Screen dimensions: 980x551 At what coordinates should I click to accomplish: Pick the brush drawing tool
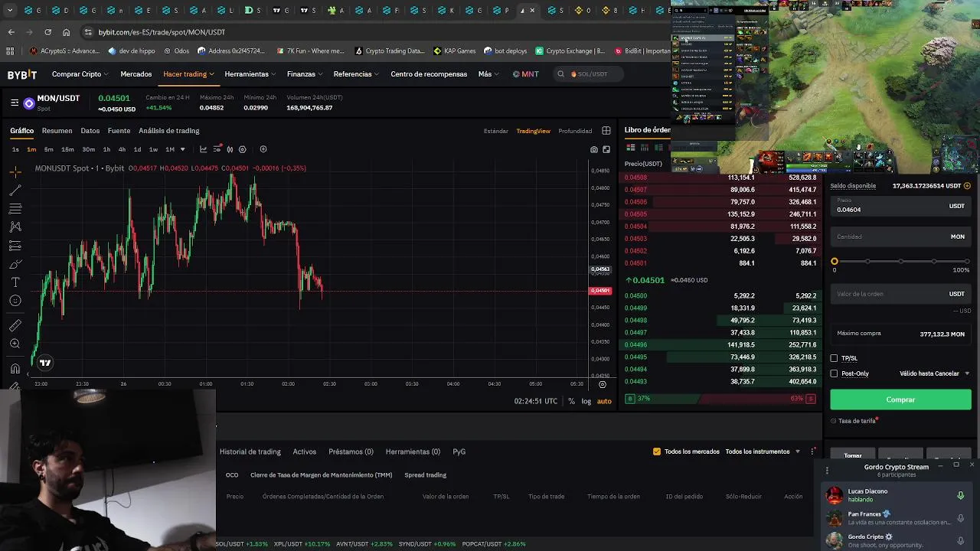(15, 264)
